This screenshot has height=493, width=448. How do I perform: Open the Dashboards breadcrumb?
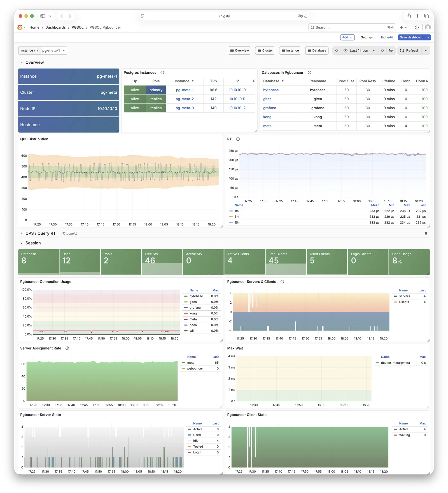pos(55,27)
